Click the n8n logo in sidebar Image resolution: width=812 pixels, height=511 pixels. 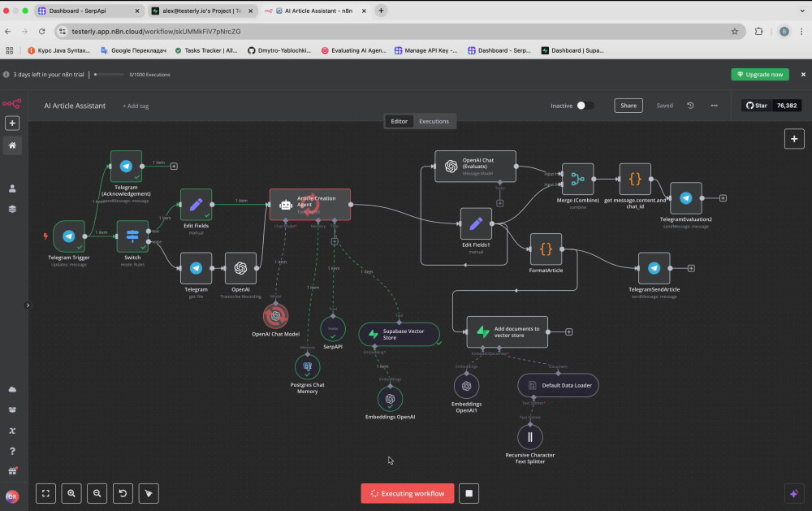pos(12,104)
